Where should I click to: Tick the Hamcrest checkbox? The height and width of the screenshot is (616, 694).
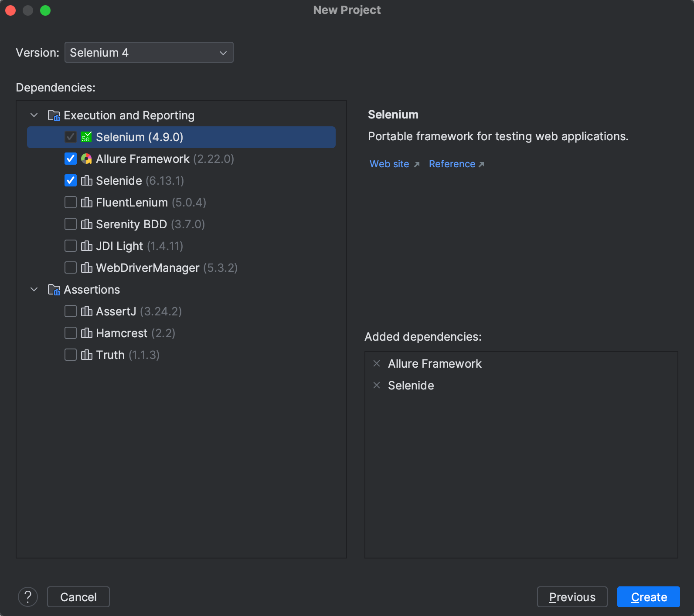(71, 333)
